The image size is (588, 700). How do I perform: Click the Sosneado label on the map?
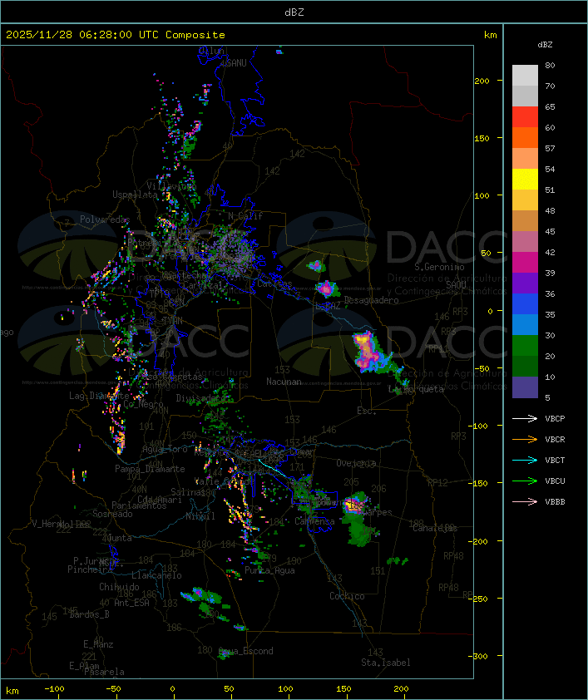click(x=112, y=514)
